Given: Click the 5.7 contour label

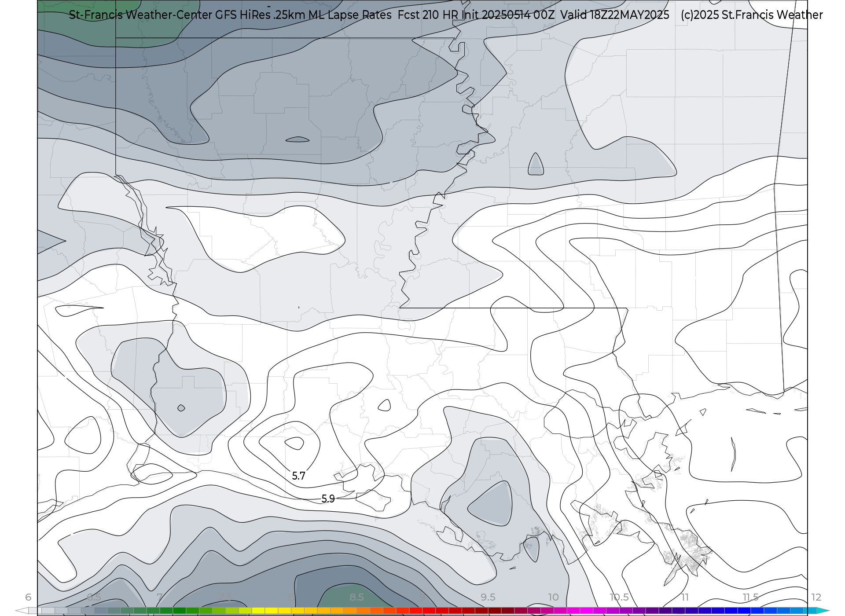Looking at the screenshot, I should click(x=298, y=476).
